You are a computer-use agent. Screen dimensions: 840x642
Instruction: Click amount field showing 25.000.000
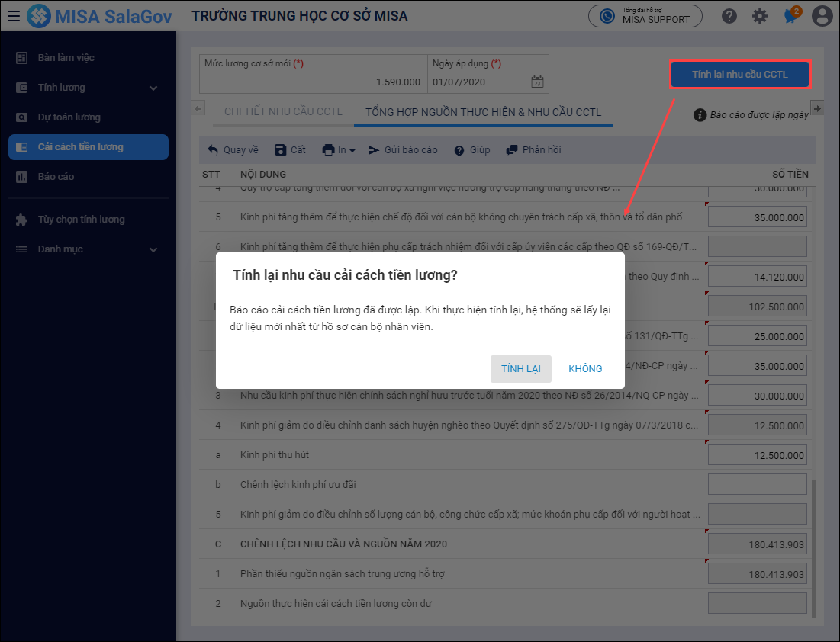[757, 336]
